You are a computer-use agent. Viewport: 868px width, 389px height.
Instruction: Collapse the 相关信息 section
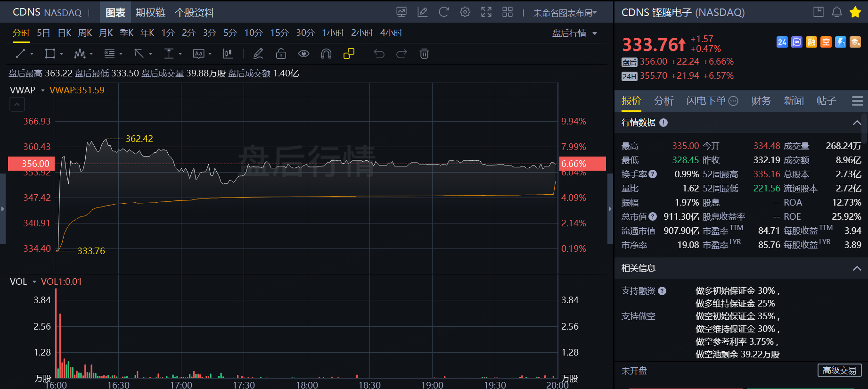tap(857, 268)
